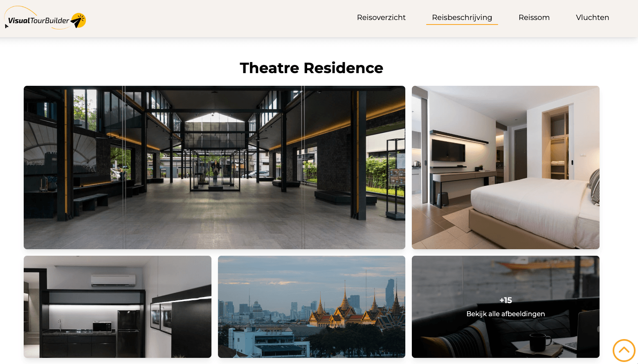This screenshot has height=364, width=638.
Task: Select the Reisbeschrijving navigation tab
Action: tap(462, 18)
